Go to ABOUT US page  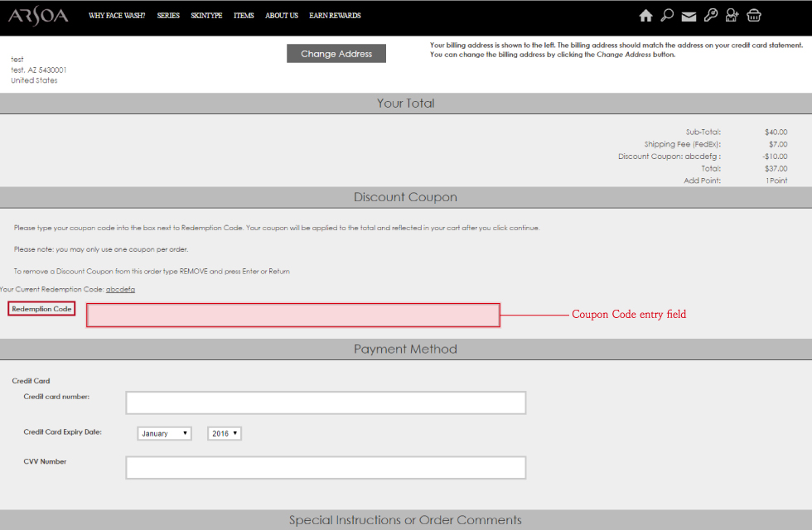point(281,16)
